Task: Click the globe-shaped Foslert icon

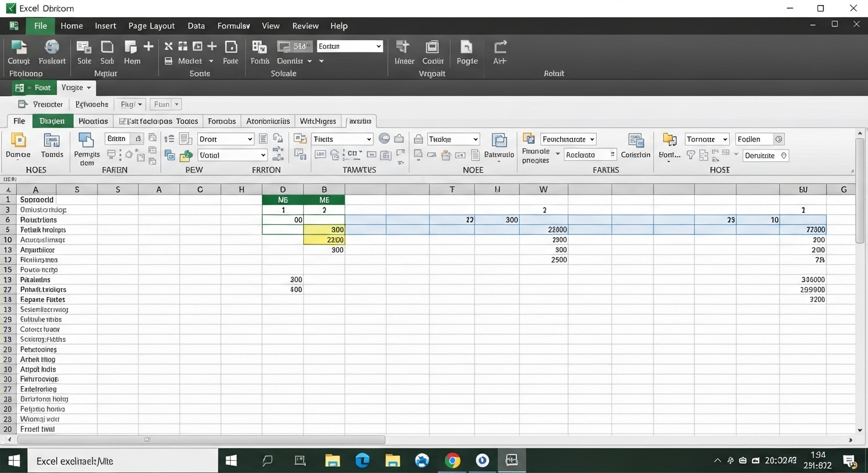Action: 52,52
